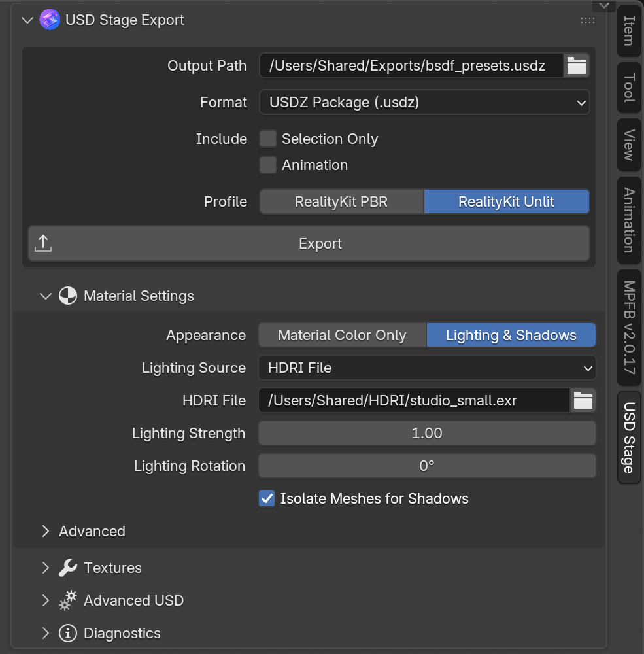The image size is (644, 654).
Task: Switch to the Item sidebar tab
Action: pos(629,31)
